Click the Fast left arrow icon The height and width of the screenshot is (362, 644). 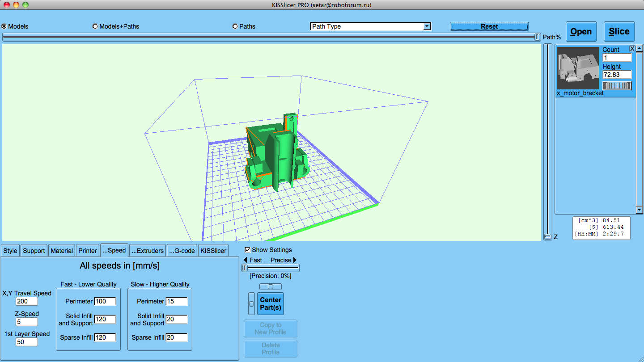(246, 260)
